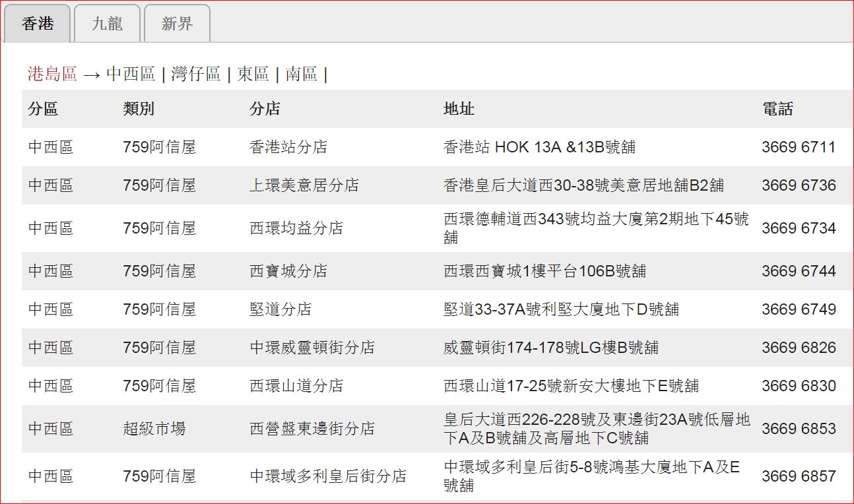The image size is (854, 504).
Task: Click phone number 3669 6711
Action: point(799,147)
